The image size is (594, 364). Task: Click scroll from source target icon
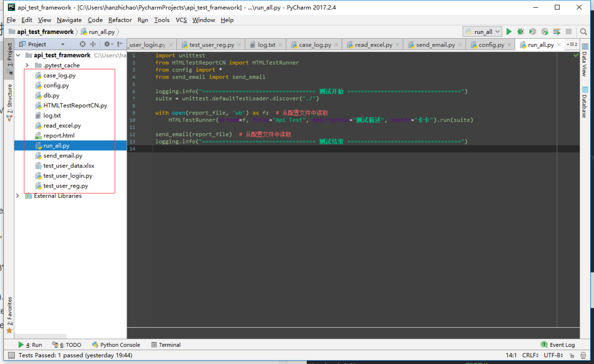(x=82, y=44)
